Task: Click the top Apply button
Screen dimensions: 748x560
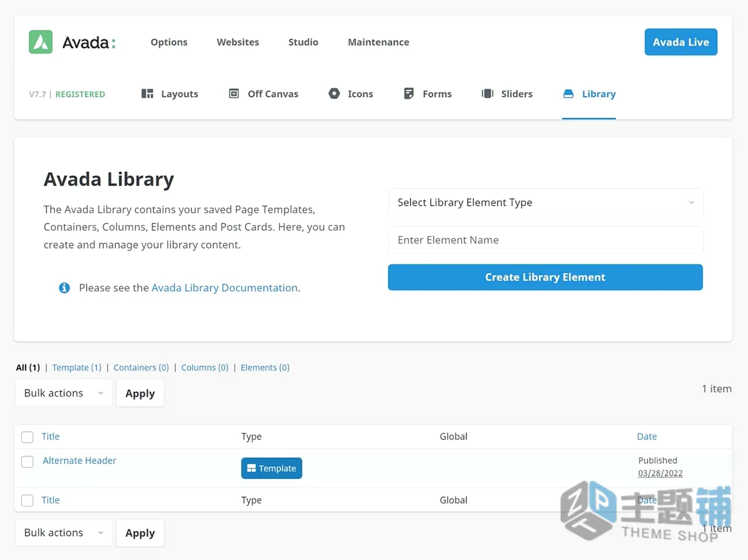Action: [140, 393]
